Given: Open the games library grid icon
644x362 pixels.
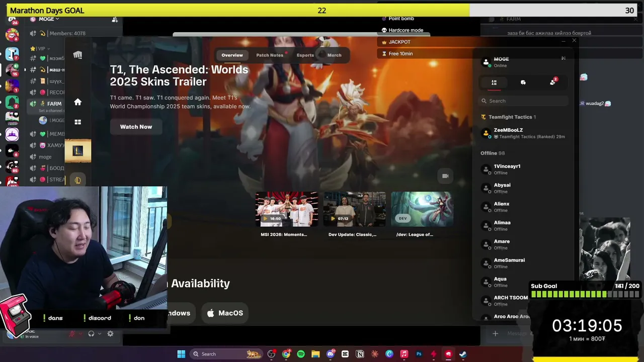Looking at the screenshot, I should click(x=77, y=122).
